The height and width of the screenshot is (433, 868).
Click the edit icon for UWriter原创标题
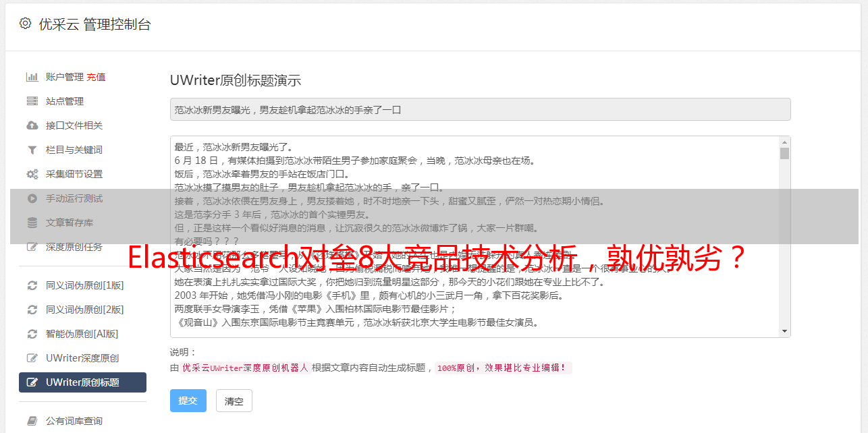pyautogui.click(x=32, y=382)
